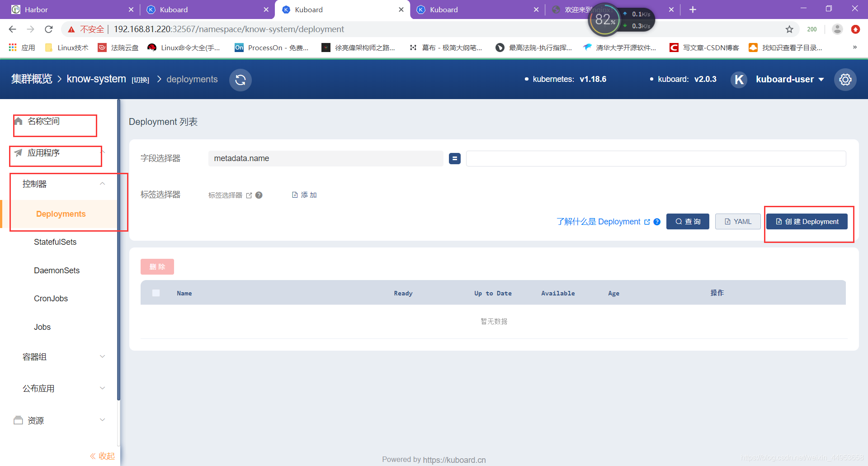
Task: Open the 法院云盘 bookmark
Action: tap(118, 48)
